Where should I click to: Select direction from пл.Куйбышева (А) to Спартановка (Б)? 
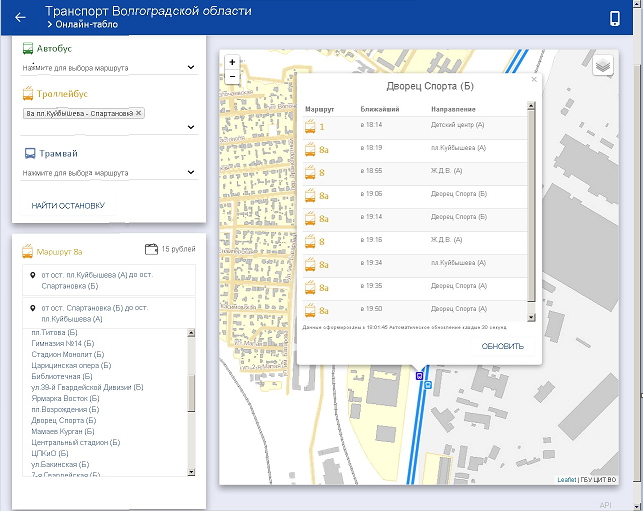pos(100,279)
